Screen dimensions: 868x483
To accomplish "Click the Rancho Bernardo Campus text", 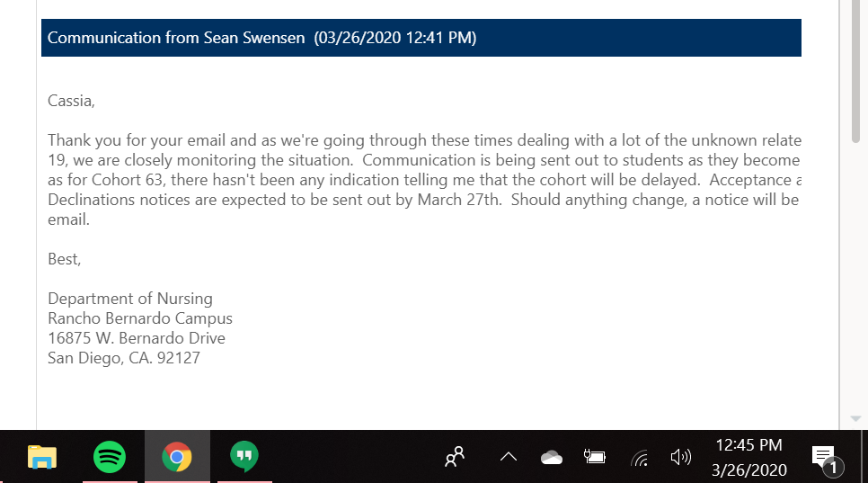I will point(140,318).
